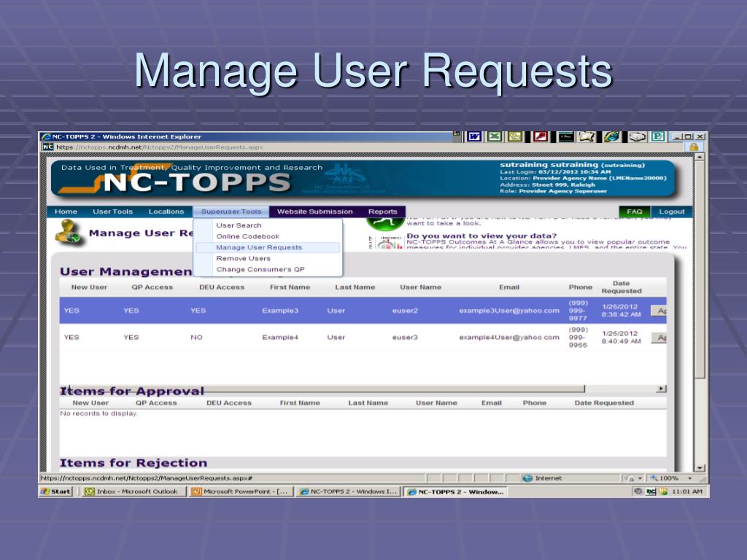Viewport: 747px width, 560px height.
Task: Click "Do you want to view your data?" heading
Action: (x=481, y=236)
